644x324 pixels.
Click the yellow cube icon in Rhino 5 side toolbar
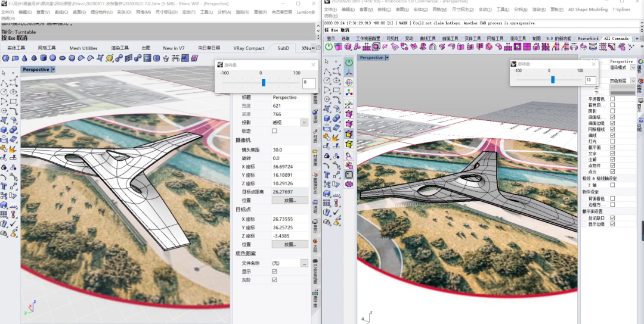point(349,144)
